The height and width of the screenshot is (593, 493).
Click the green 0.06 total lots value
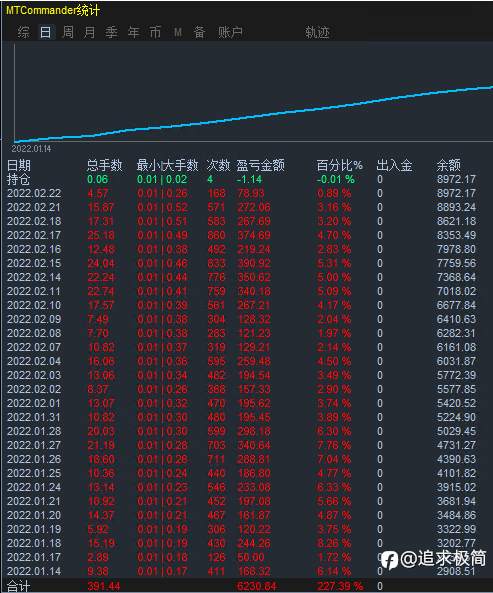pyautogui.click(x=98, y=179)
